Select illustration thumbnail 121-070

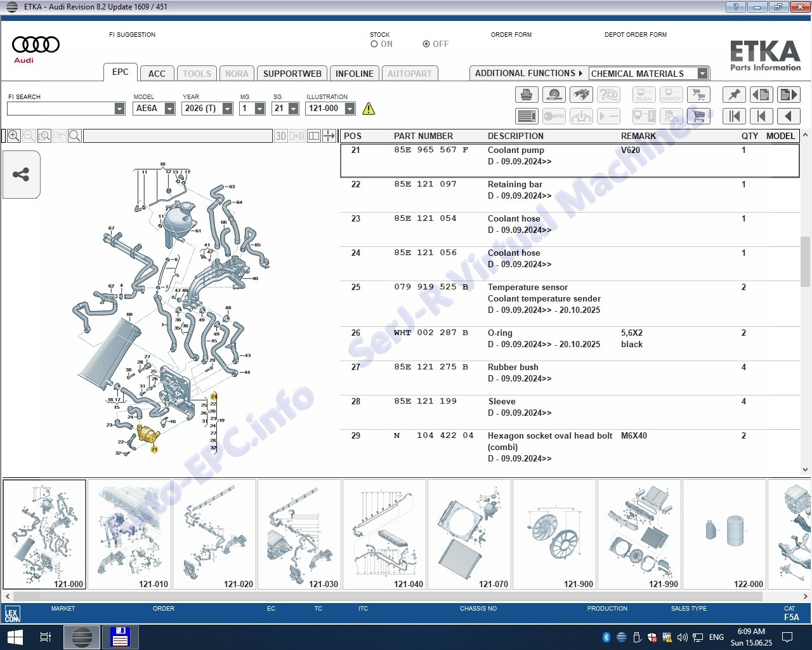coord(470,534)
